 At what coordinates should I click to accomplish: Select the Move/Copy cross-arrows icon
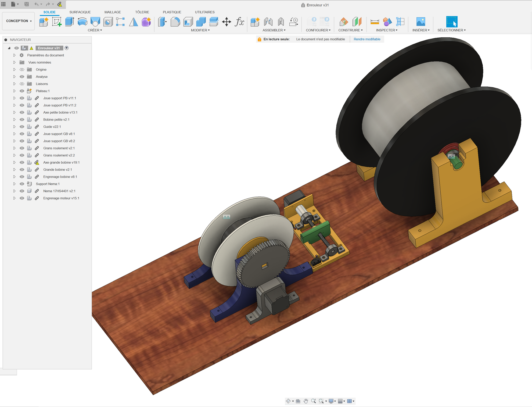pos(227,22)
